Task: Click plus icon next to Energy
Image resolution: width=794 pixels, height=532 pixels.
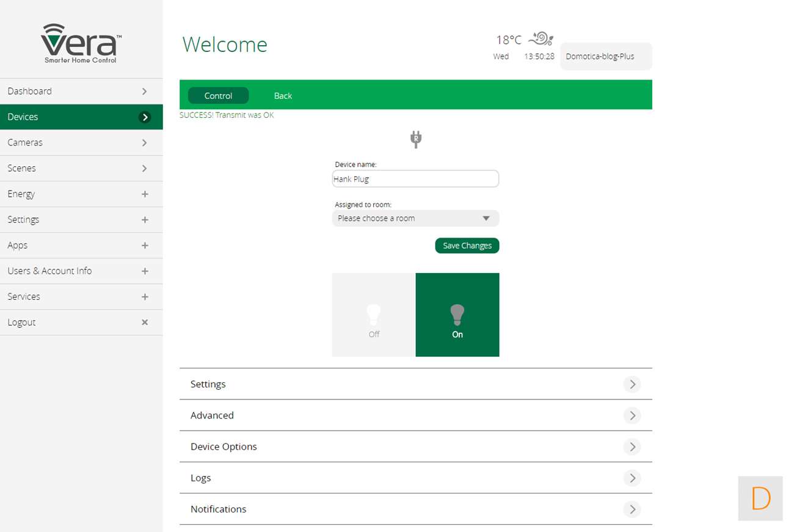Action: coord(145,194)
